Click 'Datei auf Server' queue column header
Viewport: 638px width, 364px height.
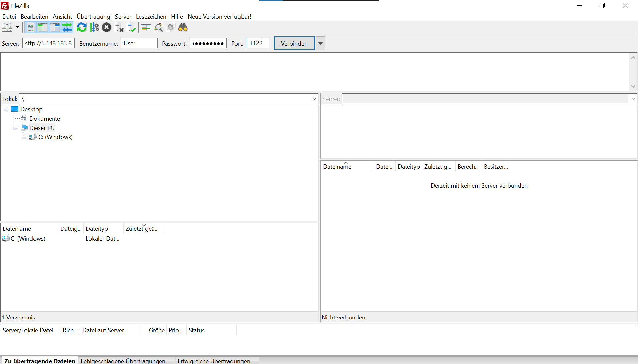coord(110,330)
